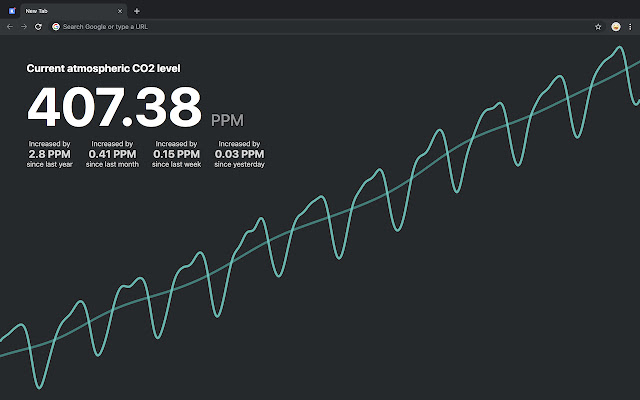Click the 407.38 CO2 reading
Viewport: 640px width, 400px height.
tap(114, 108)
